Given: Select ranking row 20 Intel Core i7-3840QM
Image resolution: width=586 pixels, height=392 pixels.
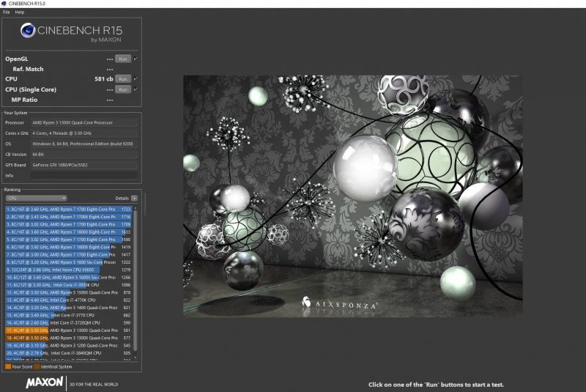Looking at the screenshot, I should pyautogui.click(x=68, y=353).
